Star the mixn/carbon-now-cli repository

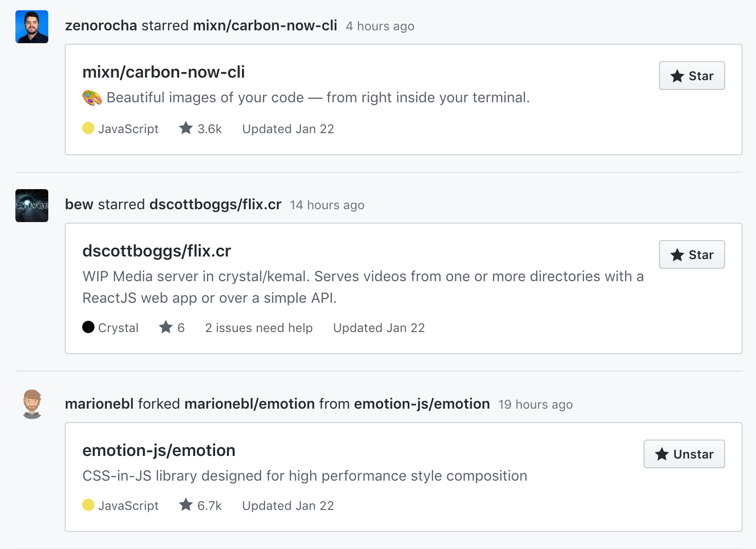click(692, 76)
